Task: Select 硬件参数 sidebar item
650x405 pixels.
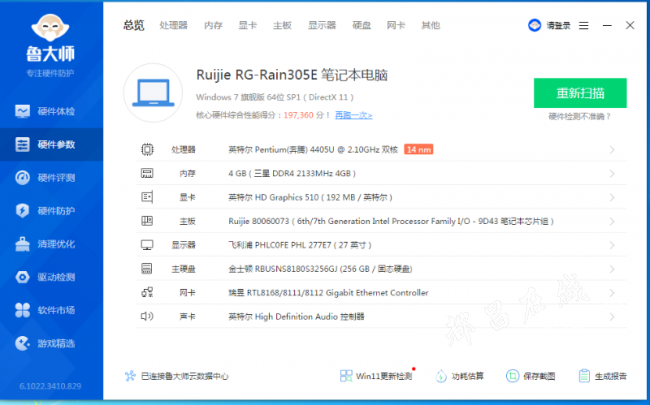Action: point(51,144)
